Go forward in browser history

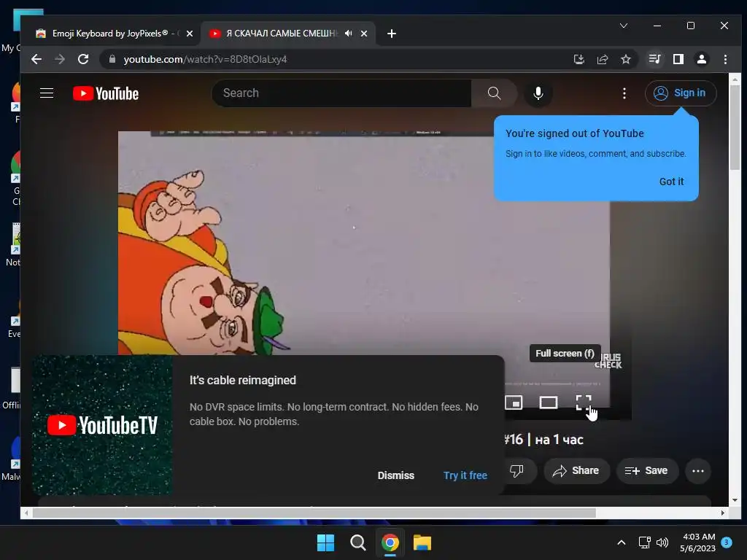tap(60, 59)
